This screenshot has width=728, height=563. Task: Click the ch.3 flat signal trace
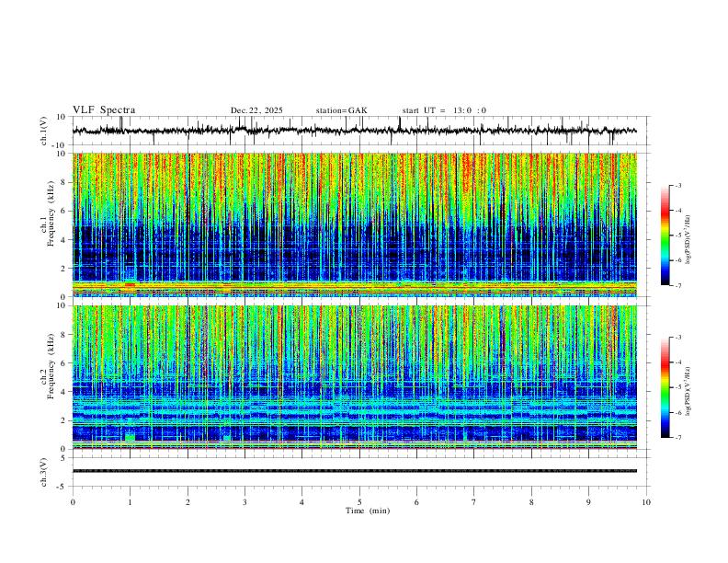355,471
